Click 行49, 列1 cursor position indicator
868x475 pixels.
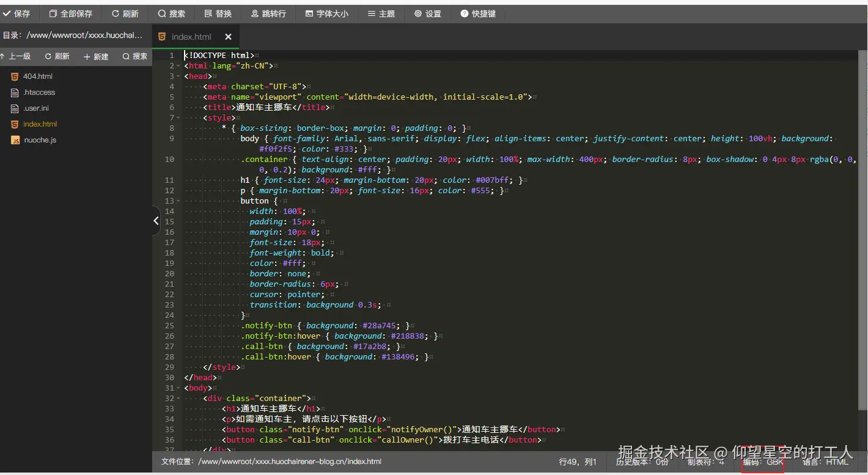(578, 462)
